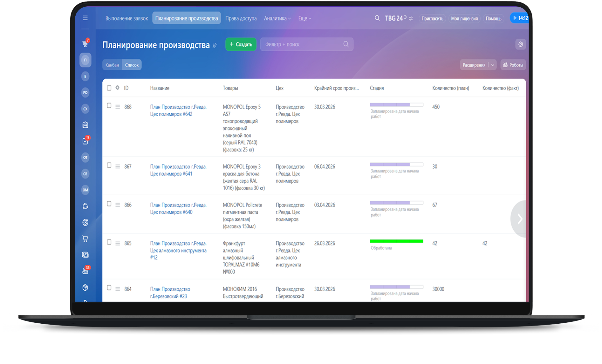Click the green Создать button
602x364 pixels.
(241, 44)
